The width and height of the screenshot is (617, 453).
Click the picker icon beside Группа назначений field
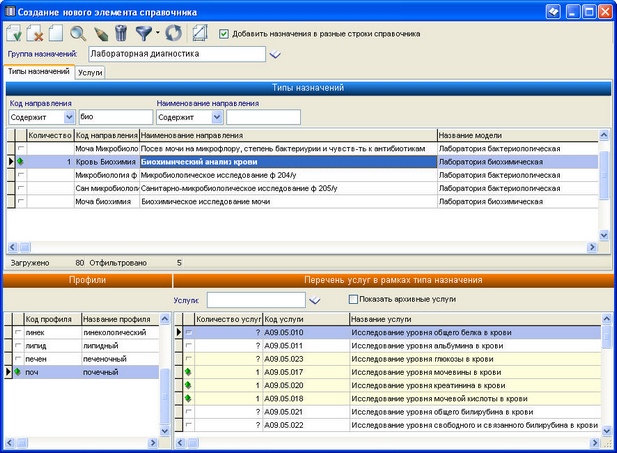275,54
